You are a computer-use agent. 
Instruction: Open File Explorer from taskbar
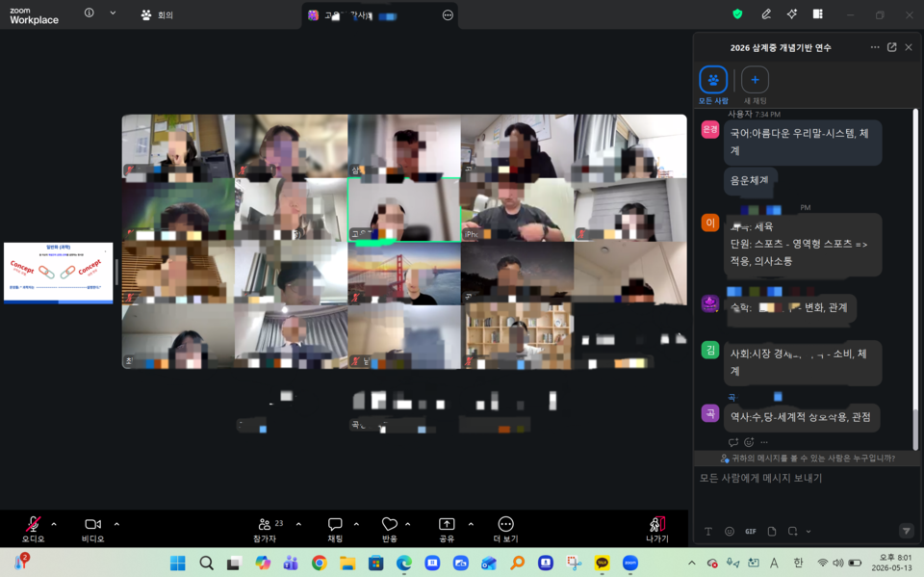click(x=347, y=563)
